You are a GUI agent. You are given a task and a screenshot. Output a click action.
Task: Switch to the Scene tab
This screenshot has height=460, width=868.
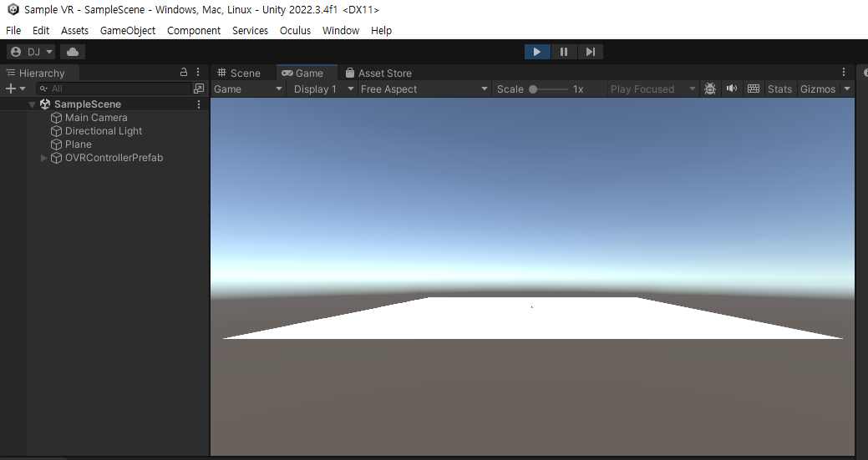click(239, 73)
